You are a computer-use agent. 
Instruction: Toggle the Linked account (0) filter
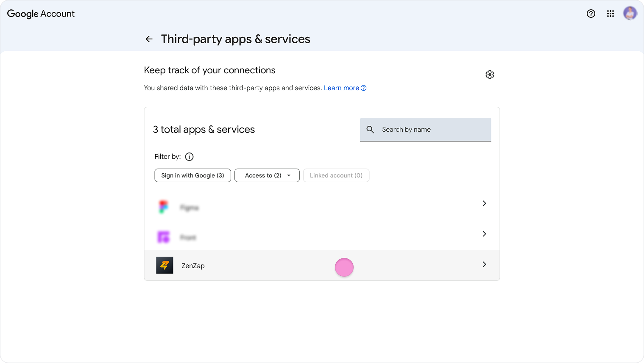tap(336, 175)
